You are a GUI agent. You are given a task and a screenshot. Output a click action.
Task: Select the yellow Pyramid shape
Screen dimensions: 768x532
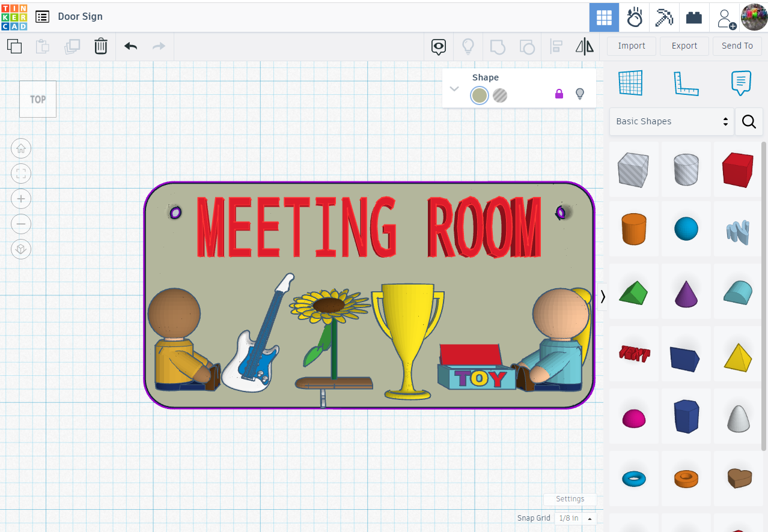point(738,357)
